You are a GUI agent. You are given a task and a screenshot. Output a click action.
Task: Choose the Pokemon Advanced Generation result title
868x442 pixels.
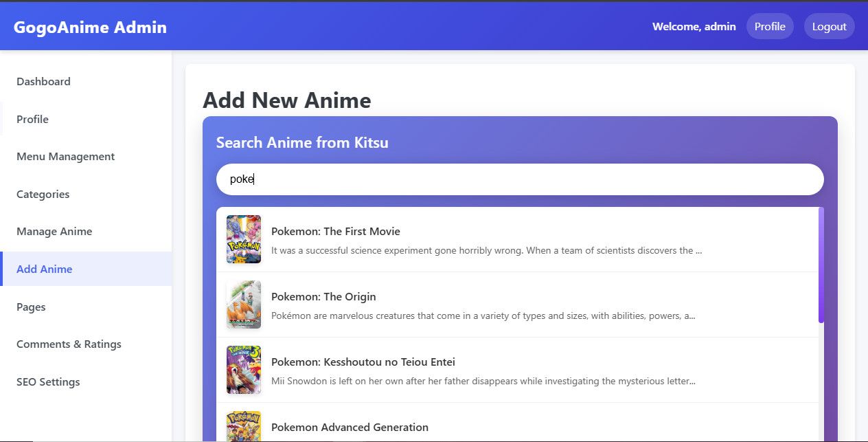[350, 427]
